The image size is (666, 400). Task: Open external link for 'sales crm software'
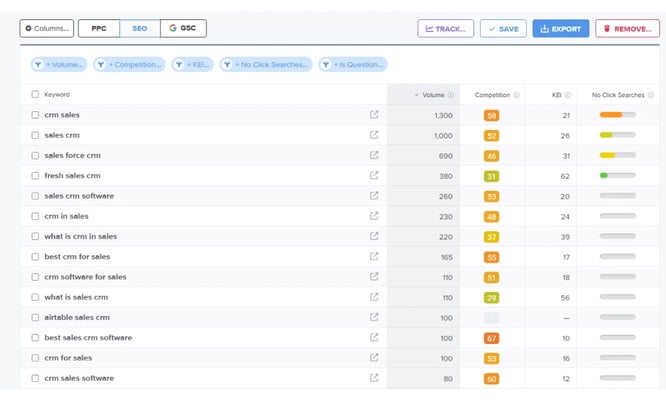(x=374, y=196)
